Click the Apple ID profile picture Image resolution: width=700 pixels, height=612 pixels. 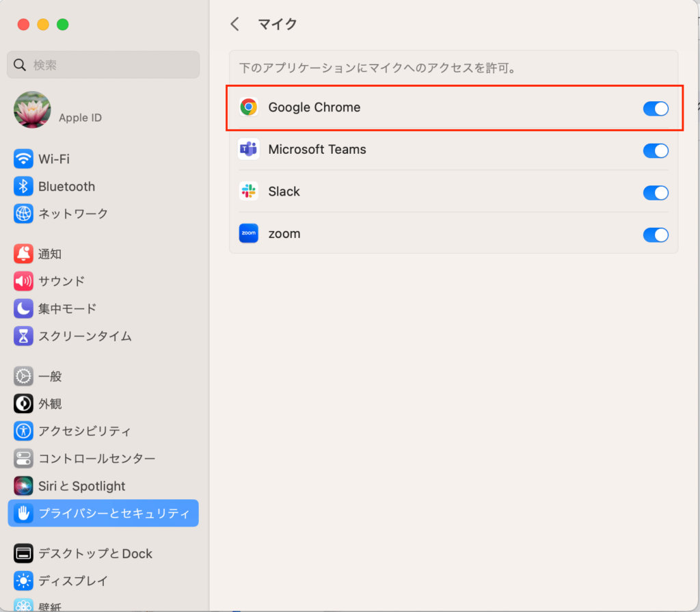(x=32, y=110)
